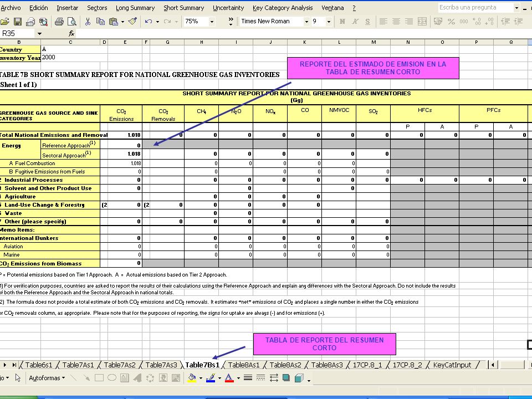
Task: Apply bold formatting with the N button
Action: point(342,22)
